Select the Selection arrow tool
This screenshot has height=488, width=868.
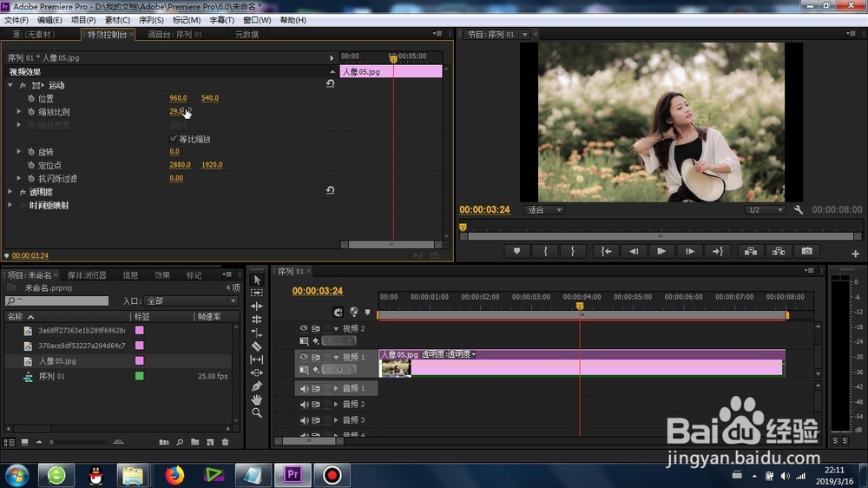pos(257,280)
